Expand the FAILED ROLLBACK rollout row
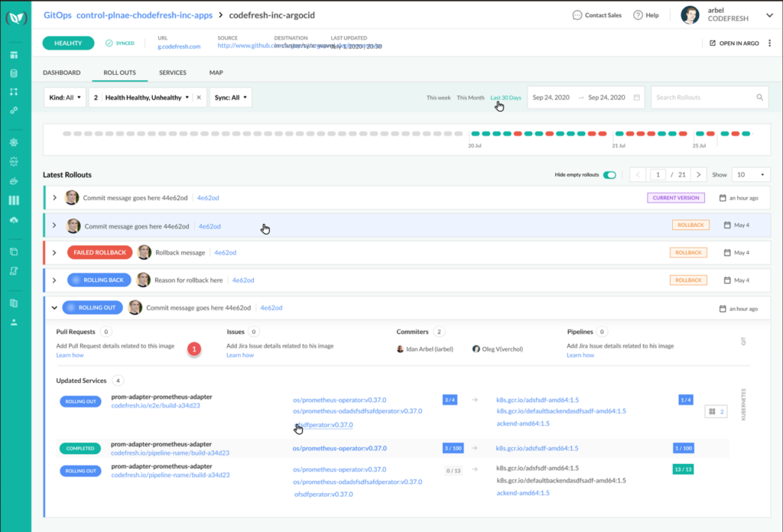Image resolution: width=783 pixels, height=532 pixels. point(54,252)
